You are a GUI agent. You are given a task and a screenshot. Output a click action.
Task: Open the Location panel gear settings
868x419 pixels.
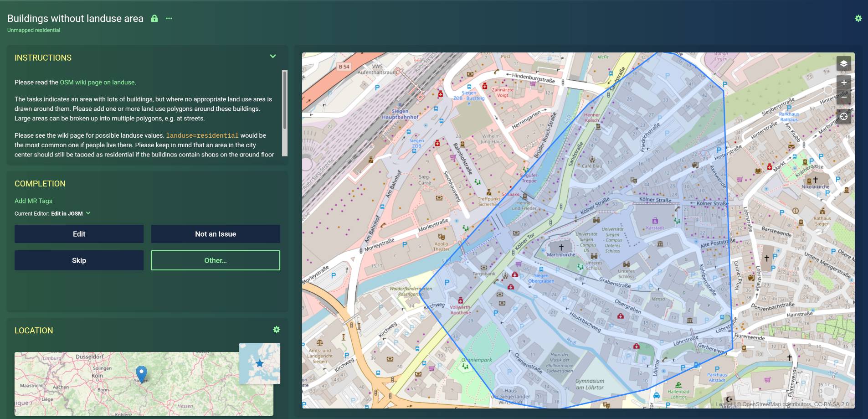coord(277,330)
